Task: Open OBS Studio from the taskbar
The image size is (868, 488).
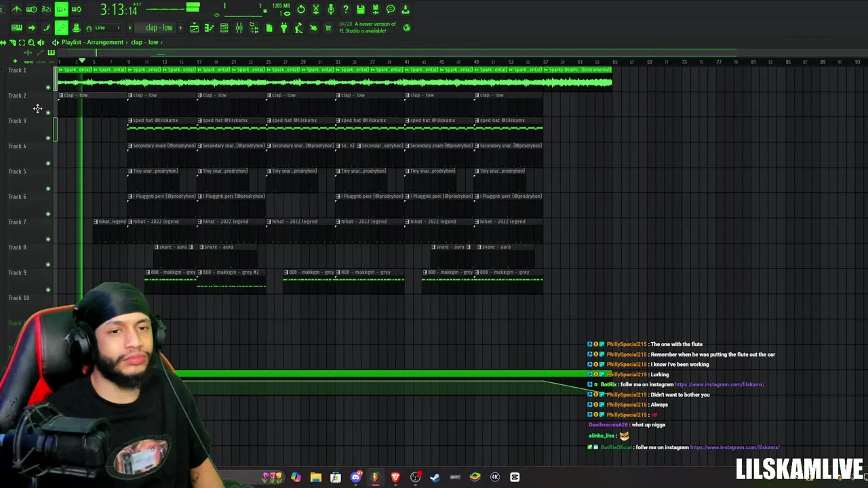Action: tap(415, 477)
